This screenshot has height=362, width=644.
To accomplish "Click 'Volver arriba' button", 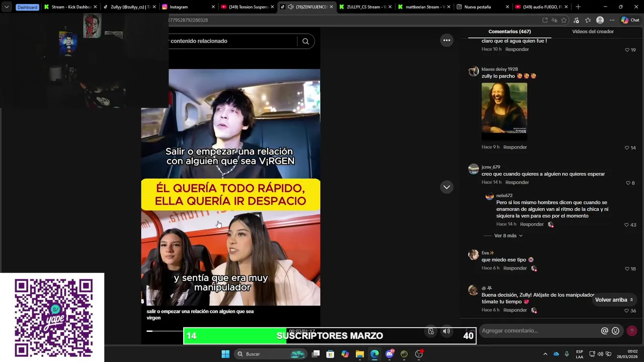I will (614, 300).
